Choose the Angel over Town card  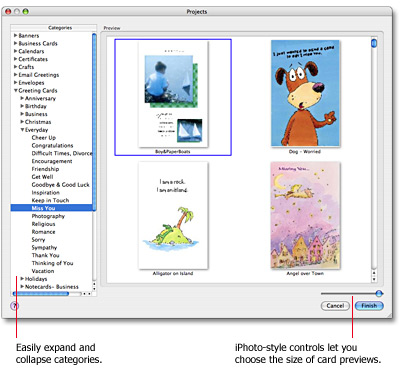pos(305,216)
